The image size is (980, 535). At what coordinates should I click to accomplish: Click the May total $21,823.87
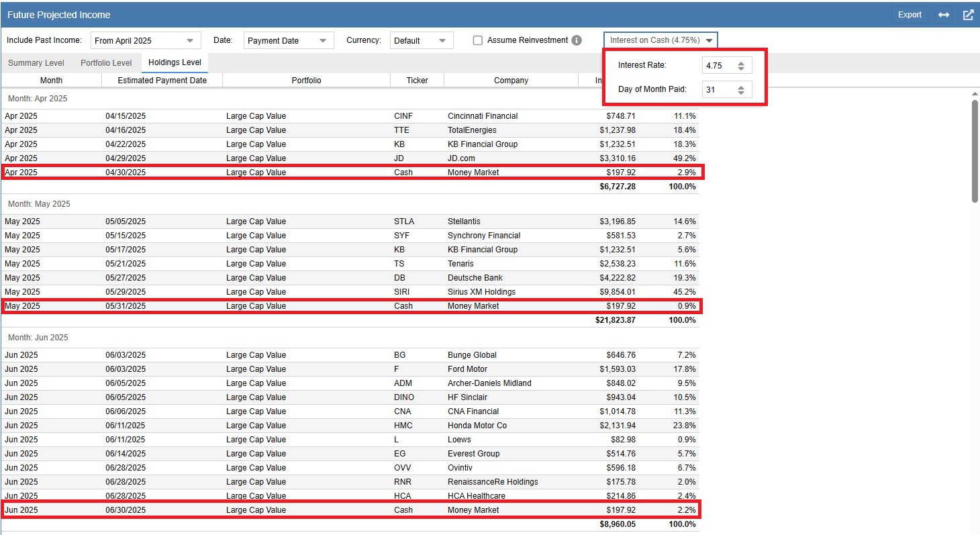click(x=616, y=320)
